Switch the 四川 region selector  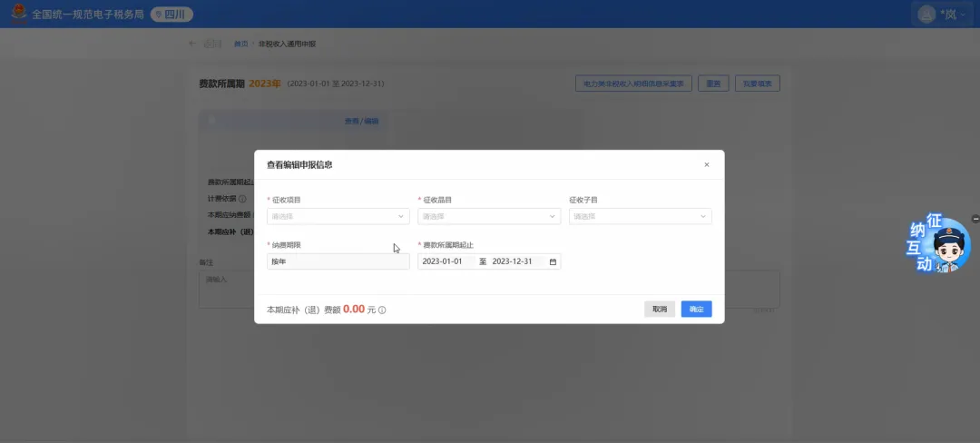pyautogui.click(x=166, y=15)
